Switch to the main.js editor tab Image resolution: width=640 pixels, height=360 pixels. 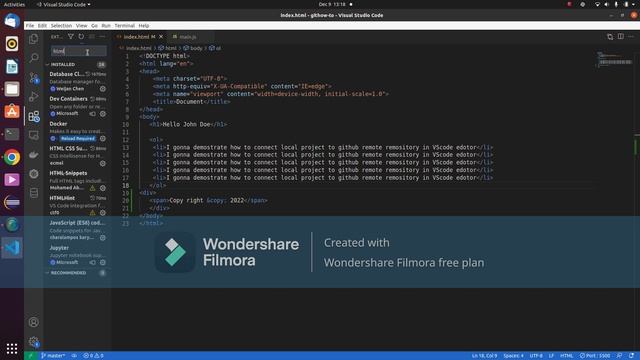pos(187,37)
